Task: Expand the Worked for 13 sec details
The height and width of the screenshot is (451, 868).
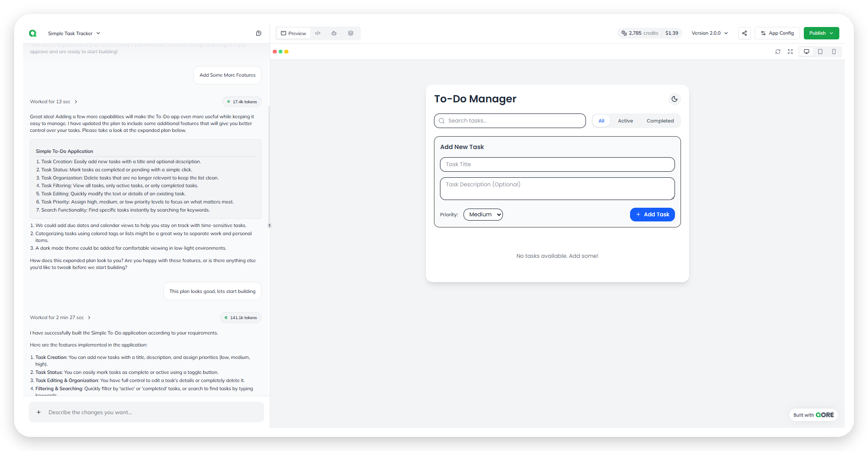Action: 54,102
